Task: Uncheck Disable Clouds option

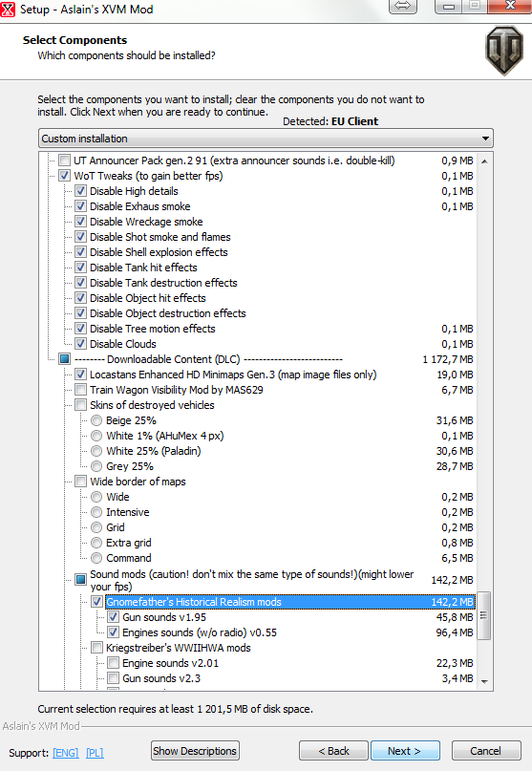Action: click(x=80, y=343)
